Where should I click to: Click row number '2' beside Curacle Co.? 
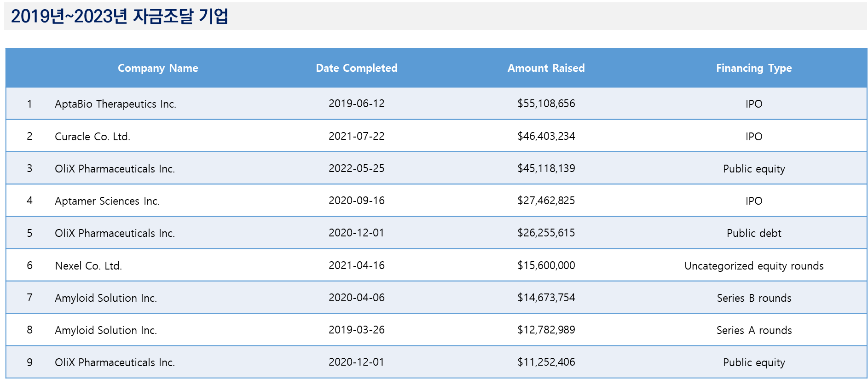pos(29,136)
